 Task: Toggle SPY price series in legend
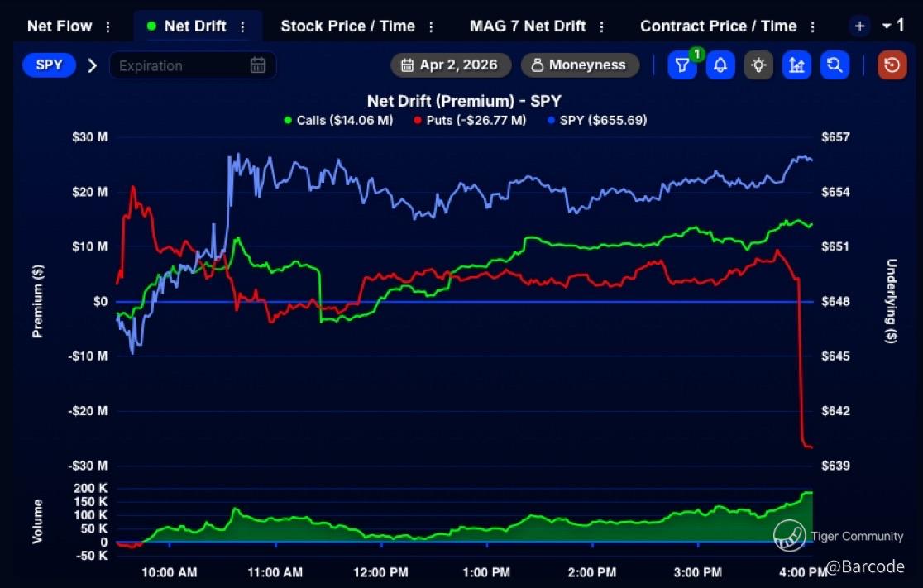point(597,120)
